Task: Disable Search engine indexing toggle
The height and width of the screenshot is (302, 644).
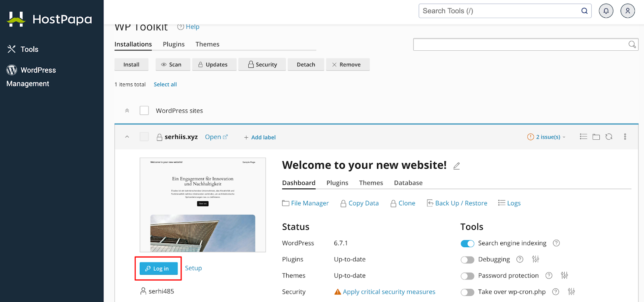Action: (467, 244)
